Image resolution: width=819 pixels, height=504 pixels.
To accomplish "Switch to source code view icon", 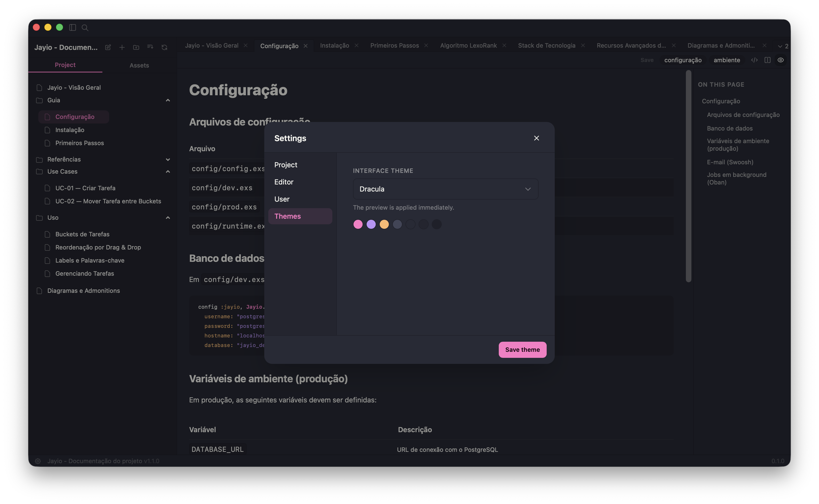I will 754,60.
